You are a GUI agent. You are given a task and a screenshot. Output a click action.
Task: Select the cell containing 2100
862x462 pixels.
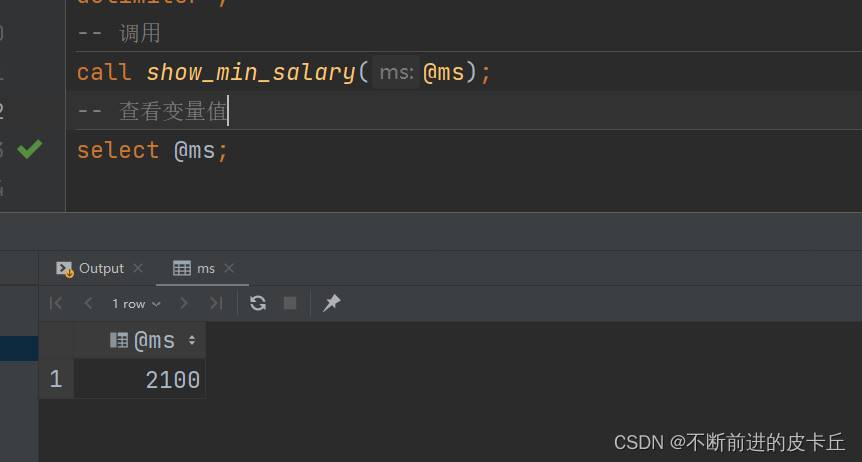point(140,380)
